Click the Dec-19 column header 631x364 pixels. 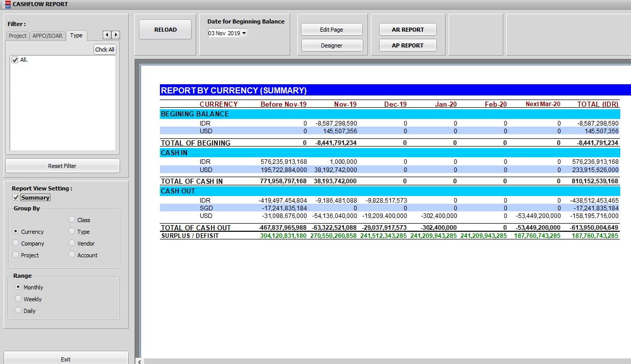click(395, 104)
